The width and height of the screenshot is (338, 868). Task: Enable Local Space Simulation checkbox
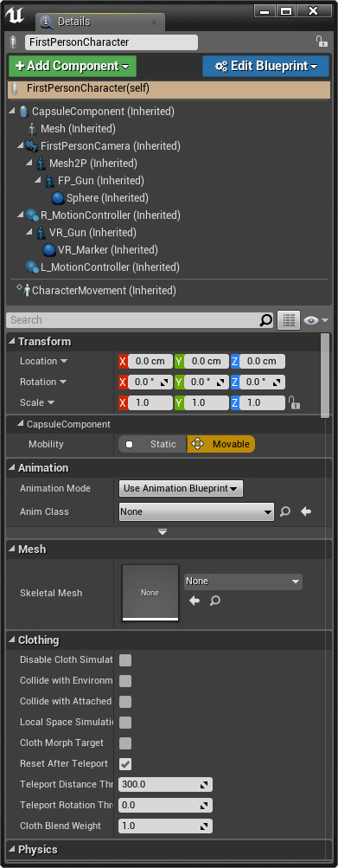pyautogui.click(x=125, y=723)
